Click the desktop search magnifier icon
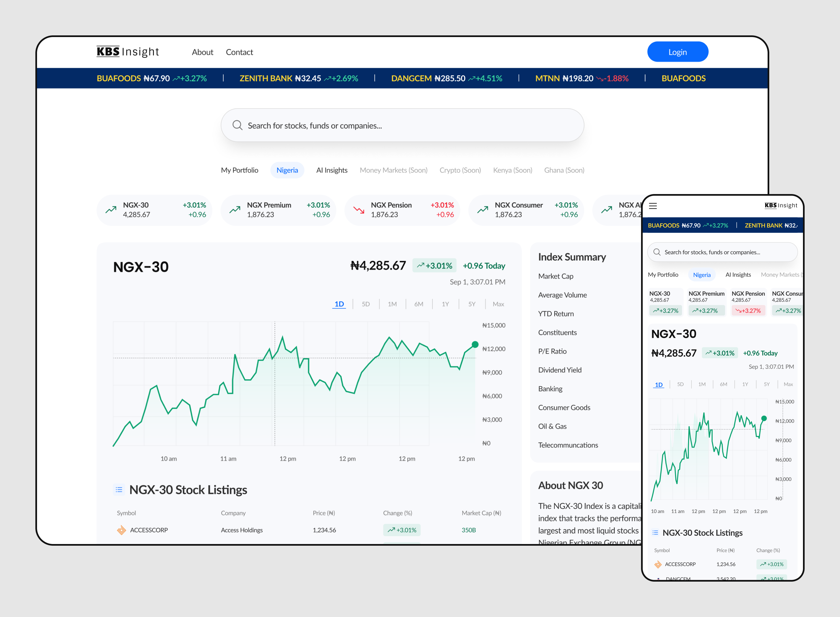This screenshot has height=617, width=840. coord(237,125)
